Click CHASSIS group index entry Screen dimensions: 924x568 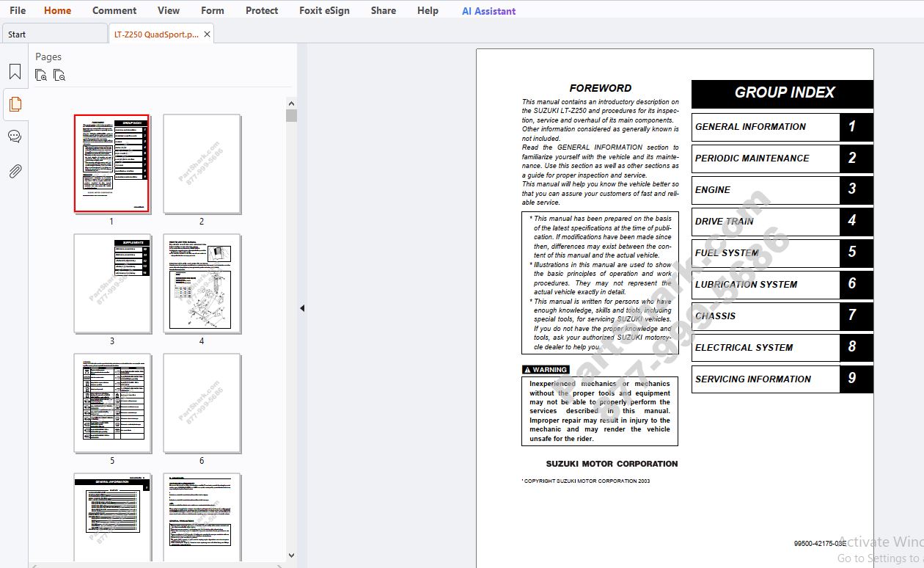(x=782, y=316)
